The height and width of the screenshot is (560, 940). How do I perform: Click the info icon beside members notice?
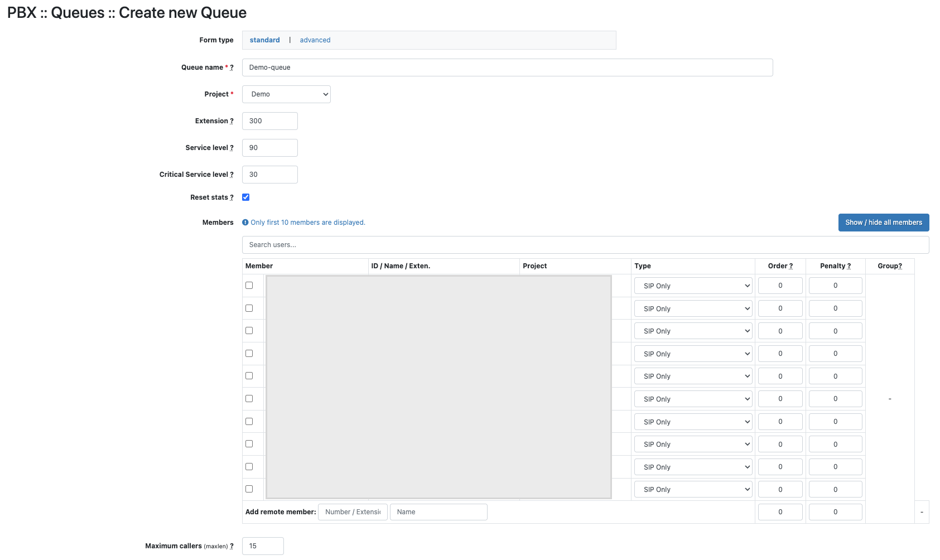coord(245,223)
